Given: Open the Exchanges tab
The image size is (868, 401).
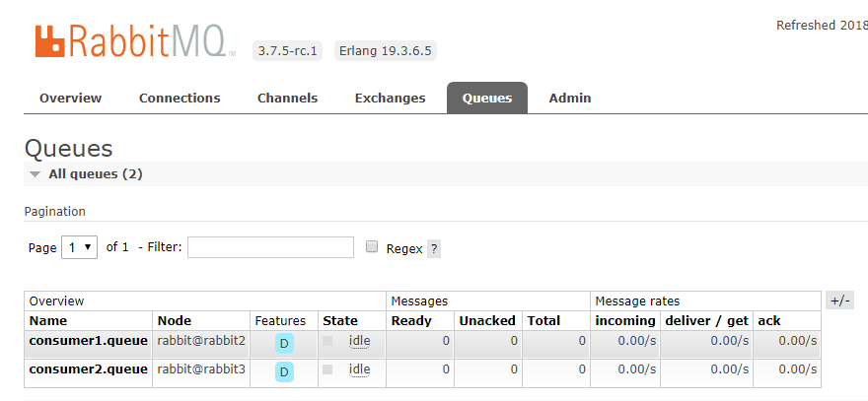Looking at the screenshot, I should [390, 99].
